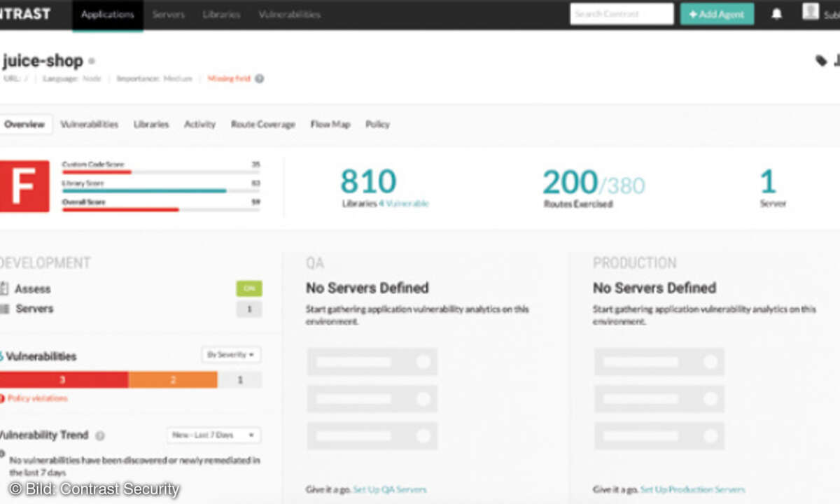The height and width of the screenshot is (504, 840).
Task: Click the juice-shop application title
Action: [x=42, y=61]
